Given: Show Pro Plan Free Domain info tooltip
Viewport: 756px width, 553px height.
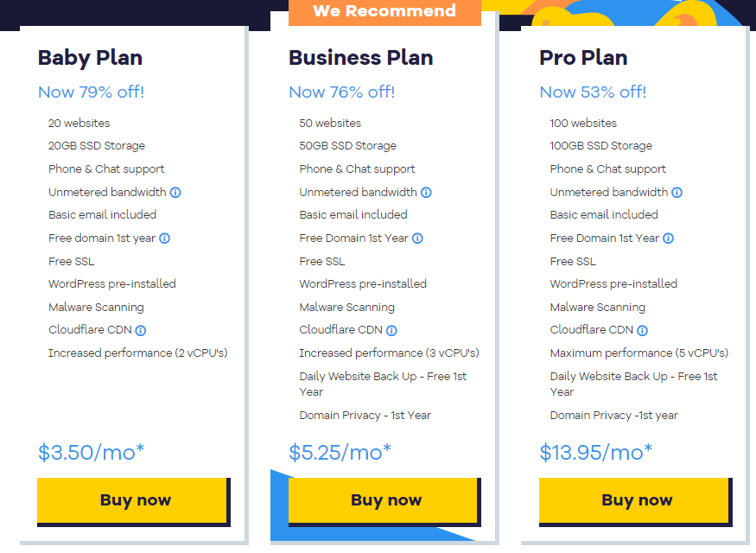Looking at the screenshot, I should pyautogui.click(x=668, y=238).
